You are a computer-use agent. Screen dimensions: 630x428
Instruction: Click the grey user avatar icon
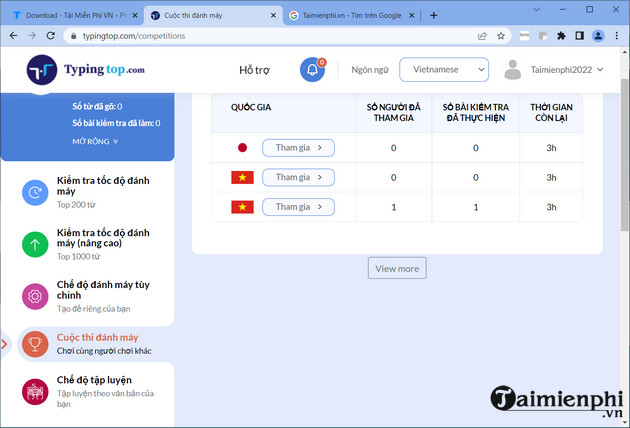click(513, 70)
